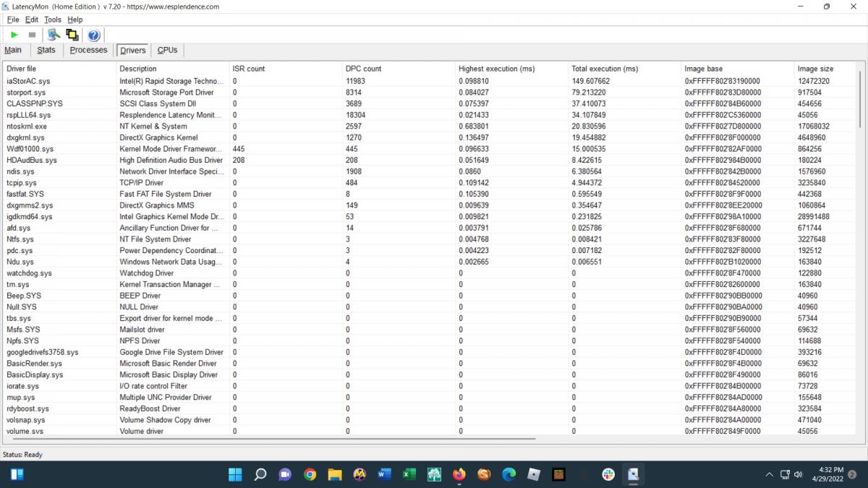Click the toolbar icon showing a monitor and green arrow
The width and height of the screenshot is (868, 488).
54,35
